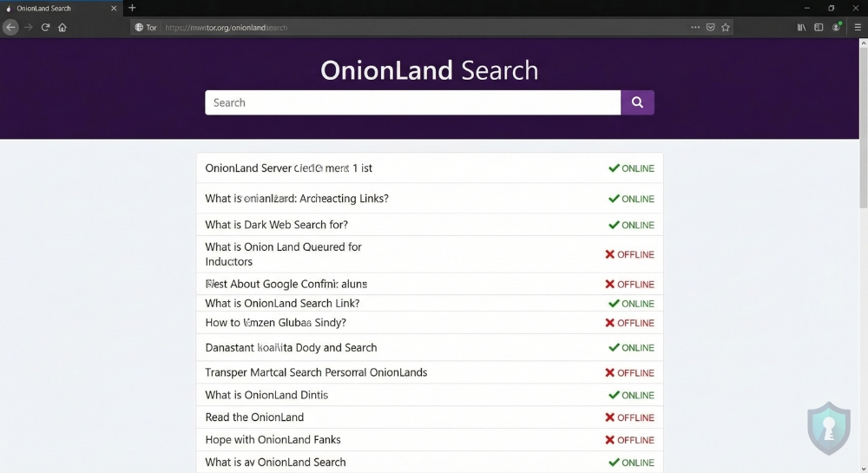Image resolution: width=868 pixels, height=473 pixels.
Task: Open the account profile icon
Action: pos(837,27)
